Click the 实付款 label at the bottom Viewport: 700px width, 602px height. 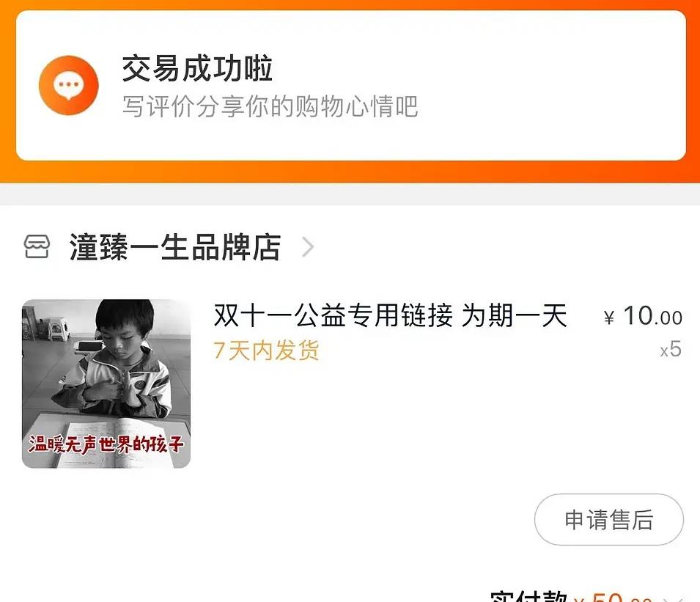528,597
